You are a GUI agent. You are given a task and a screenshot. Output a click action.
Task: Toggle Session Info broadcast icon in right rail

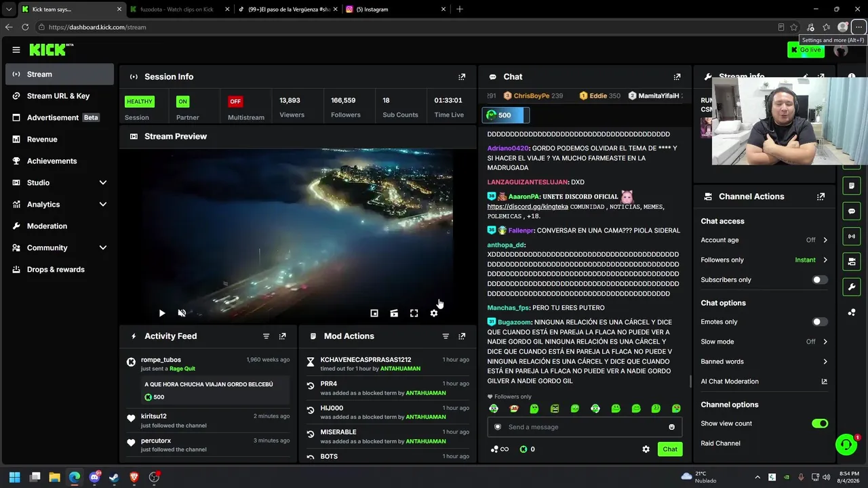click(852, 237)
